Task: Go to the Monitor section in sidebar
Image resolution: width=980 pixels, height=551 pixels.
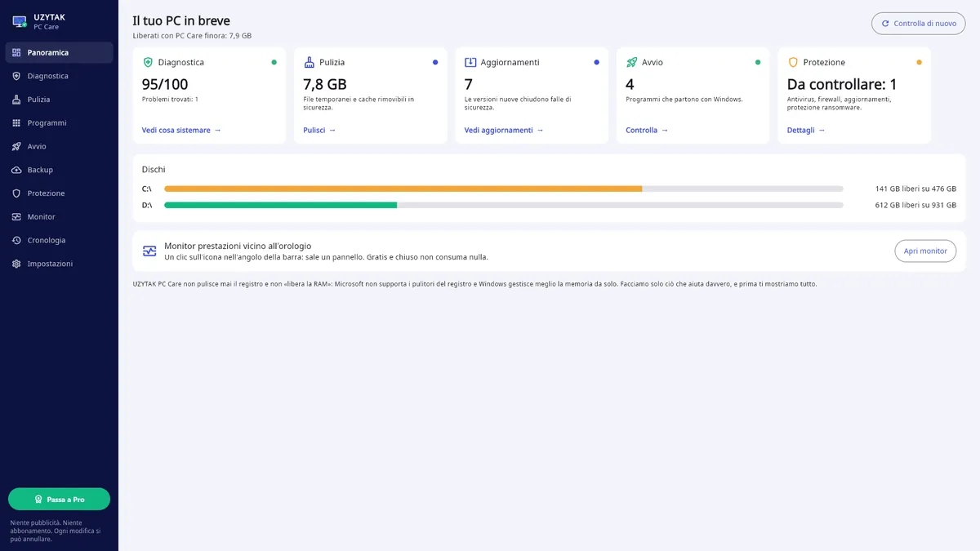Action: (59, 217)
